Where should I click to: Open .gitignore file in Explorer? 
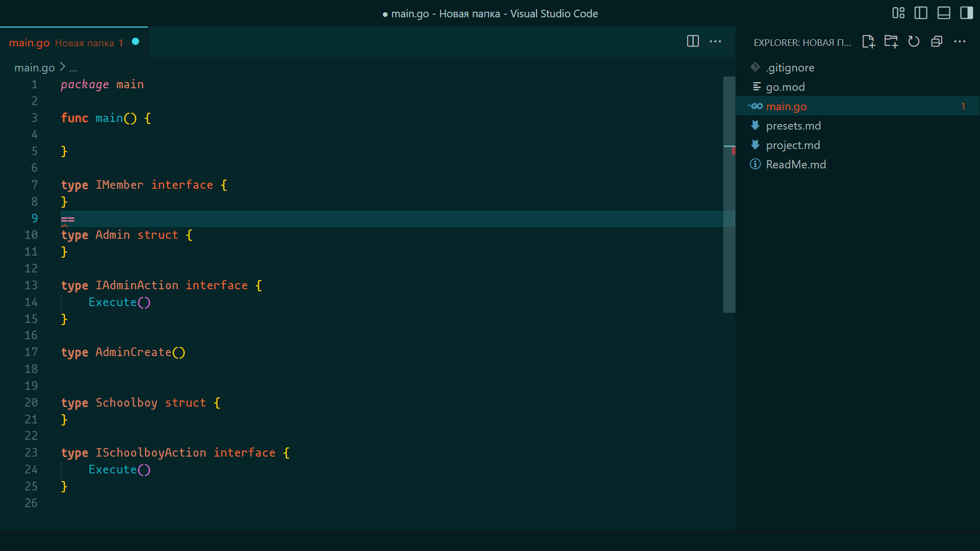790,67
